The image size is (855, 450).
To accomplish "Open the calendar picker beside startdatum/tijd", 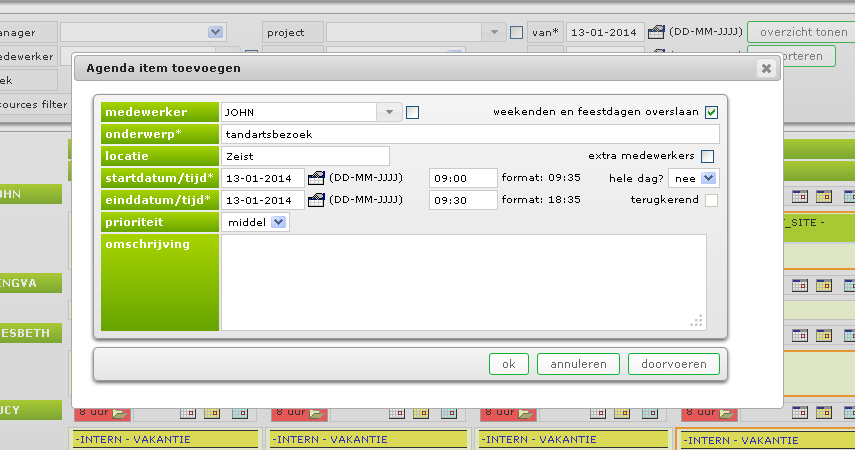I will point(316,178).
